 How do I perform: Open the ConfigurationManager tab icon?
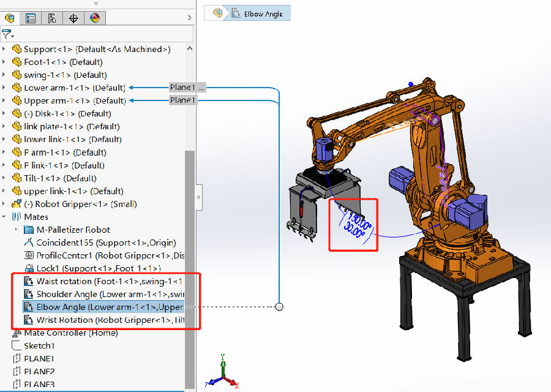point(52,18)
